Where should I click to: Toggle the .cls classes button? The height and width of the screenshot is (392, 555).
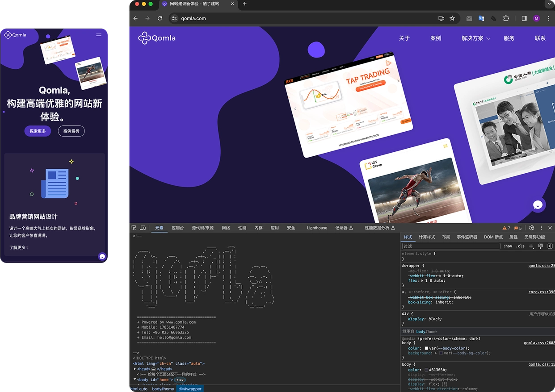[520, 246]
